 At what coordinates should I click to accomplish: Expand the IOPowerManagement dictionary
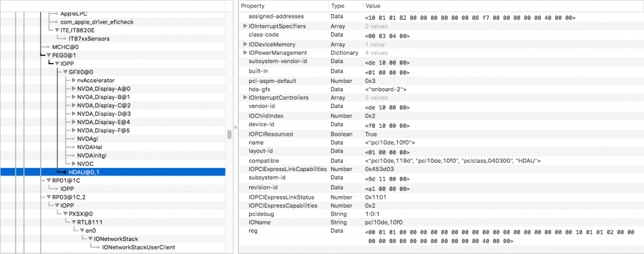[x=245, y=53]
